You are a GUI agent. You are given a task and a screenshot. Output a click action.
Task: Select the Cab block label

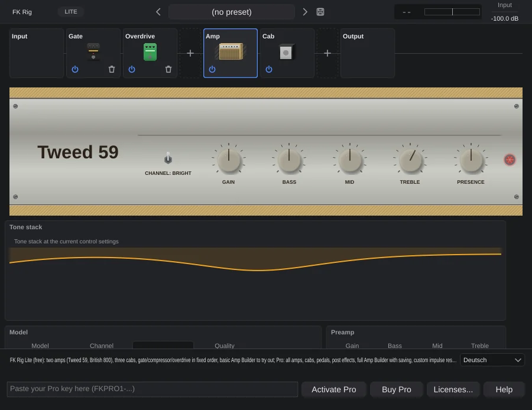pos(268,36)
